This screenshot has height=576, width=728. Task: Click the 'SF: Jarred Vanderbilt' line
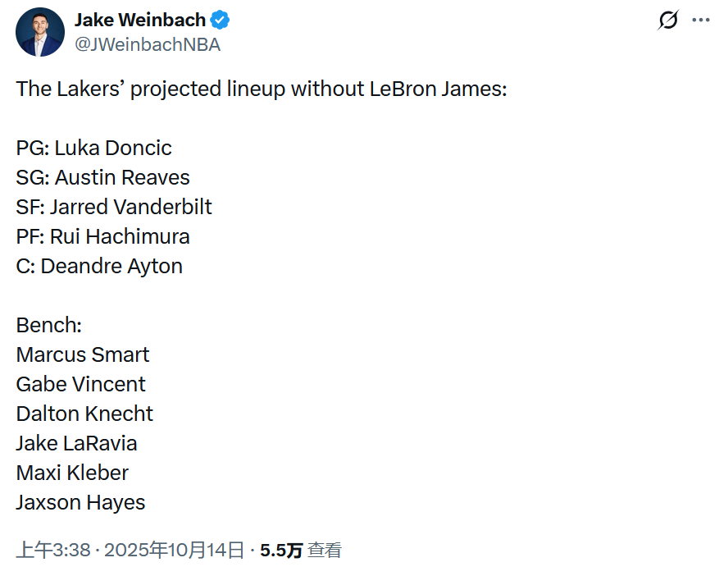[x=114, y=207]
